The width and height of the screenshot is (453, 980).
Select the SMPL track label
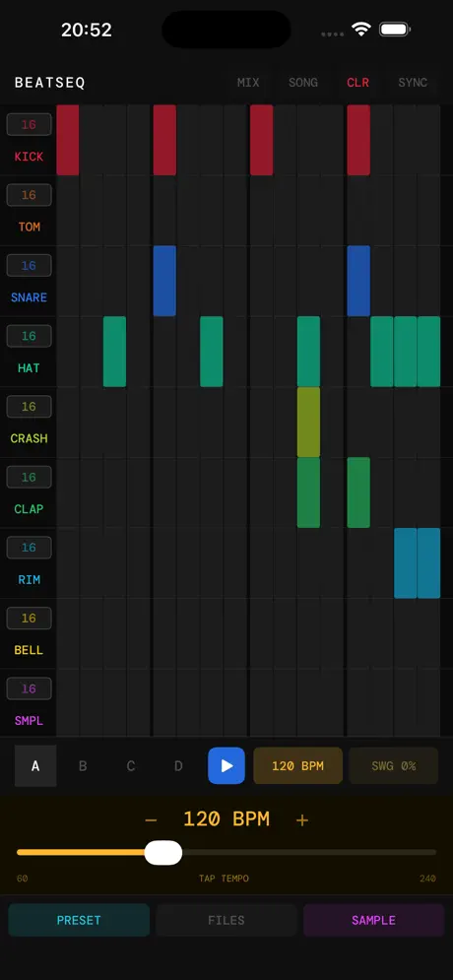click(x=29, y=721)
